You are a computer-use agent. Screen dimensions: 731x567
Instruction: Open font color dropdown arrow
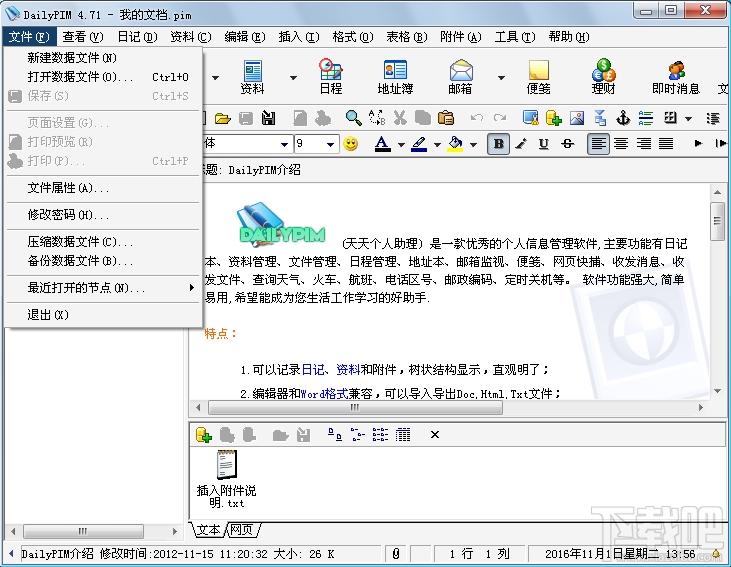click(x=401, y=145)
